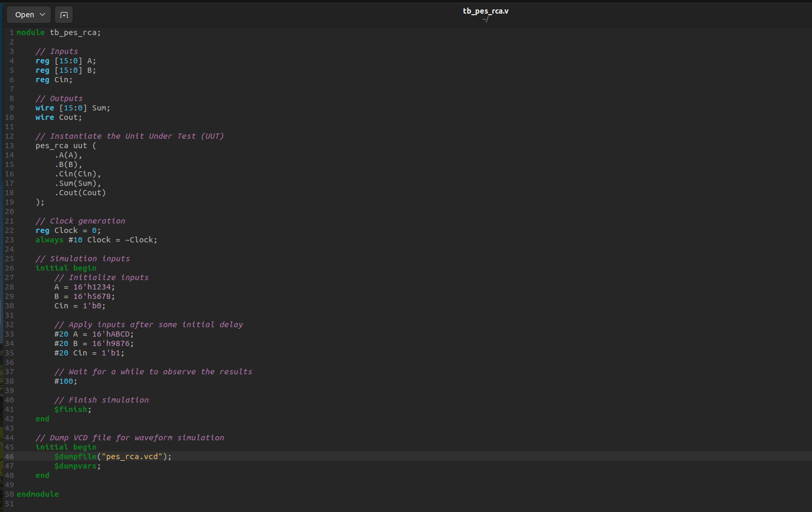This screenshot has height=512, width=812.
Task: Click the tb_pes_rca.v title in the header
Action: [x=486, y=10]
